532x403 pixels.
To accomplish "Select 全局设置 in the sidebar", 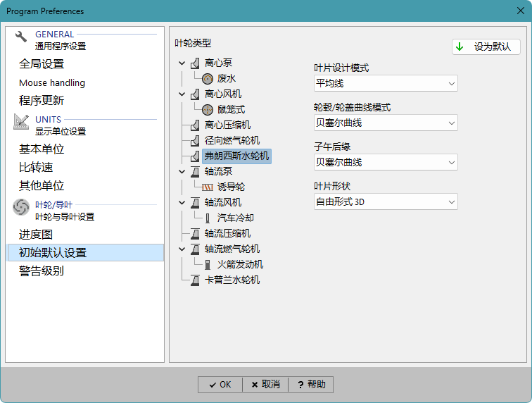I will [x=42, y=64].
